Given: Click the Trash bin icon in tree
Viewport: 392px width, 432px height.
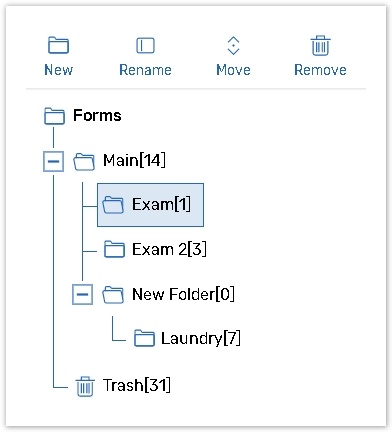Looking at the screenshot, I should coord(85,386).
